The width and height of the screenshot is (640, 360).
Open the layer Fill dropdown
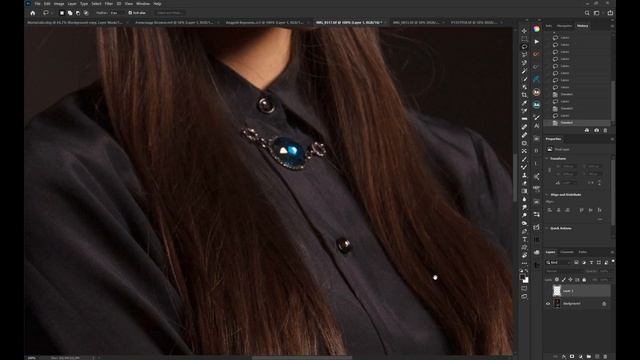pos(604,280)
